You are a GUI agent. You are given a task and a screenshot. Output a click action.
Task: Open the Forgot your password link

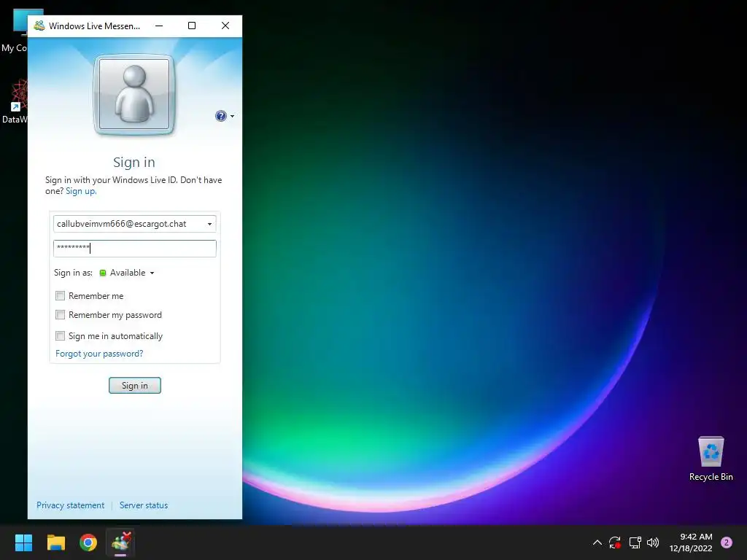(99, 354)
